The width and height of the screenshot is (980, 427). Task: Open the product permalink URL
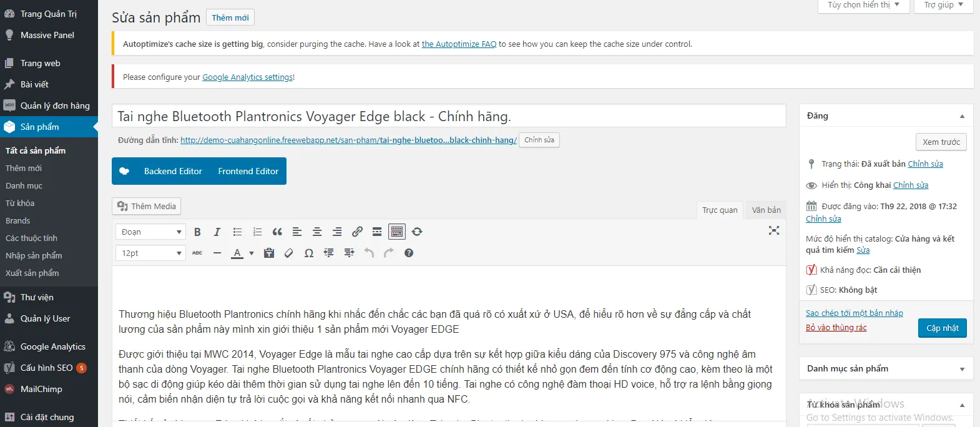point(348,140)
